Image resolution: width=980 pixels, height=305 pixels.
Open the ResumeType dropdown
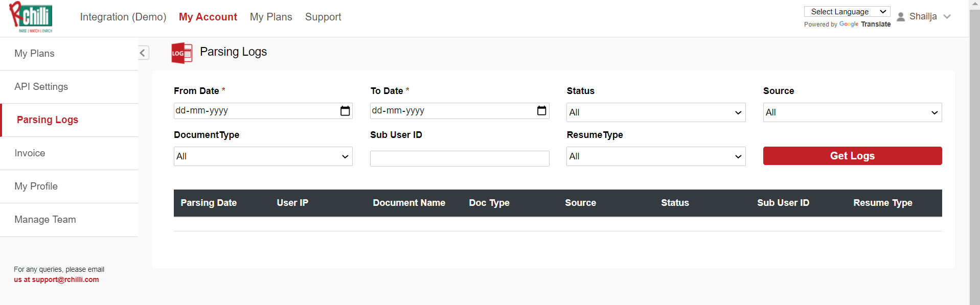click(656, 156)
